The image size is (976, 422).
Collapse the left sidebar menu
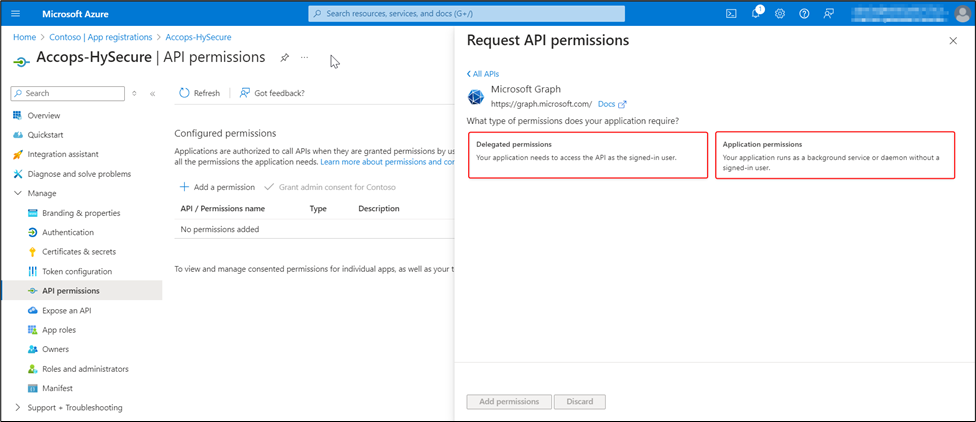pos(152,93)
